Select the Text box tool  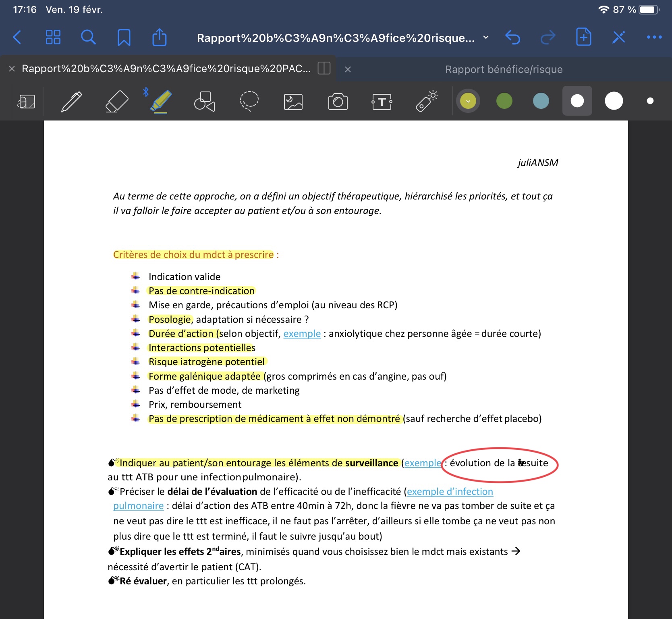[x=382, y=102]
